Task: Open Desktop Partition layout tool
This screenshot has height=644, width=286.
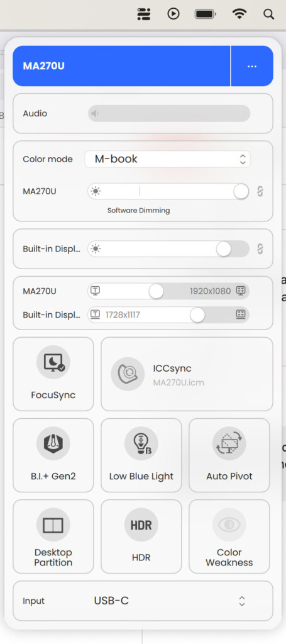Action: [53, 536]
